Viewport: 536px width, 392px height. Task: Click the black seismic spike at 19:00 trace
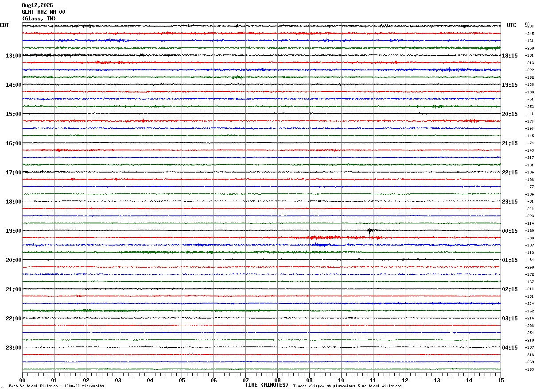[x=370, y=231]
